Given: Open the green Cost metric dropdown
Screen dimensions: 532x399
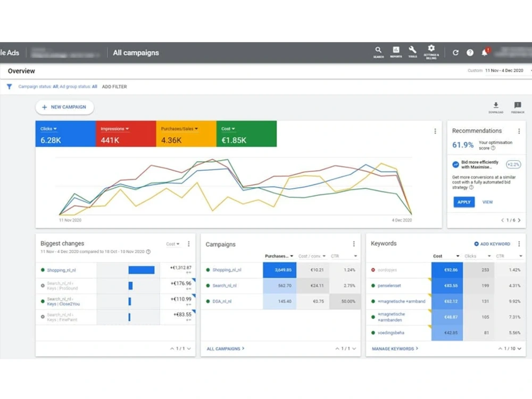Looking at the screenshot, I should pyautogui.click(x=228, y=129).
